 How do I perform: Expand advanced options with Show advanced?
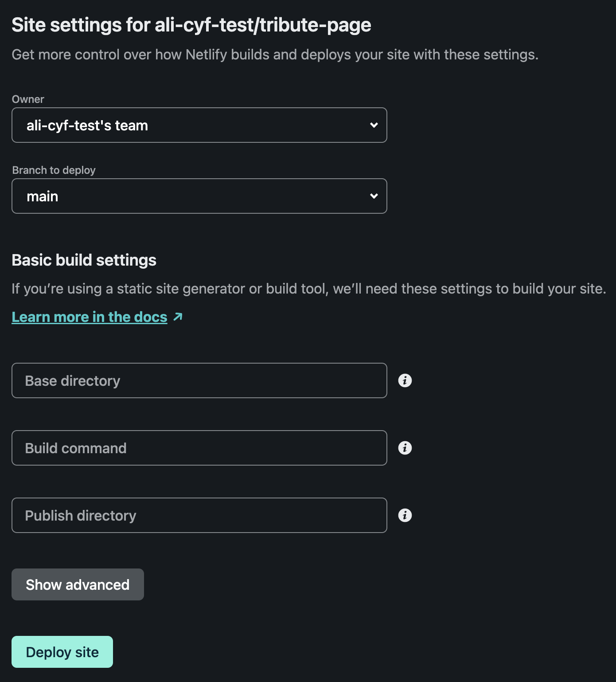[77, 584]
